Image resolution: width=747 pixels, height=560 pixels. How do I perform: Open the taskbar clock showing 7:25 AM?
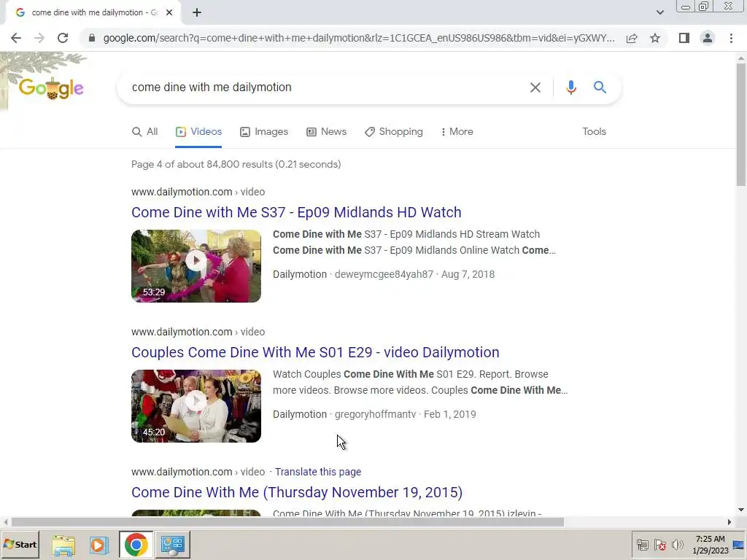(x=711, y=545)
